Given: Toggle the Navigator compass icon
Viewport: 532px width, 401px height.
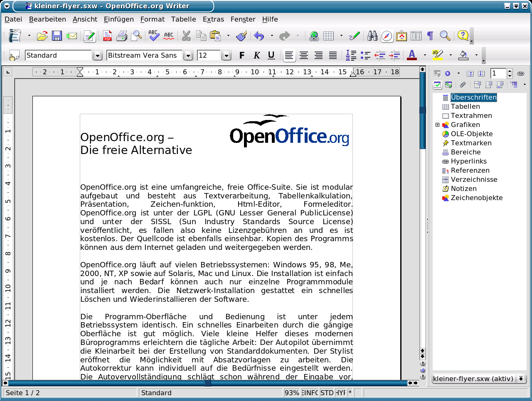Looking at the screenshot, I should point(387,36).
